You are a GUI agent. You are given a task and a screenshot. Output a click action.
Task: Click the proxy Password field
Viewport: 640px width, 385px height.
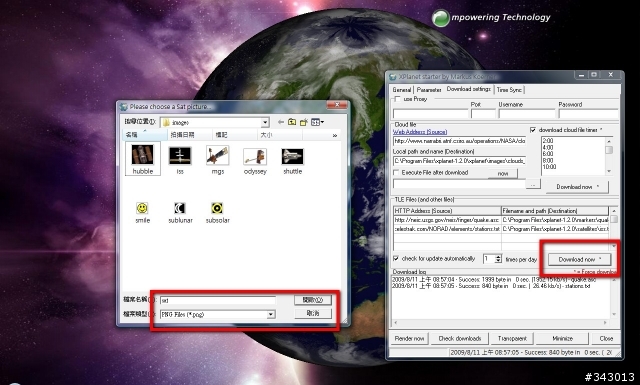pos(589,113)
